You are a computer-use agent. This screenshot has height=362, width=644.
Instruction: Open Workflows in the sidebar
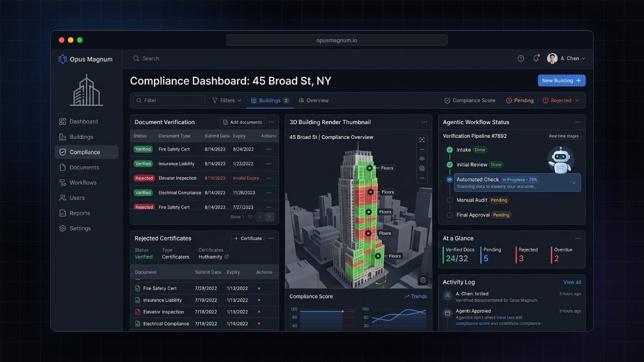pyautogui.click(x=78, y=183)
